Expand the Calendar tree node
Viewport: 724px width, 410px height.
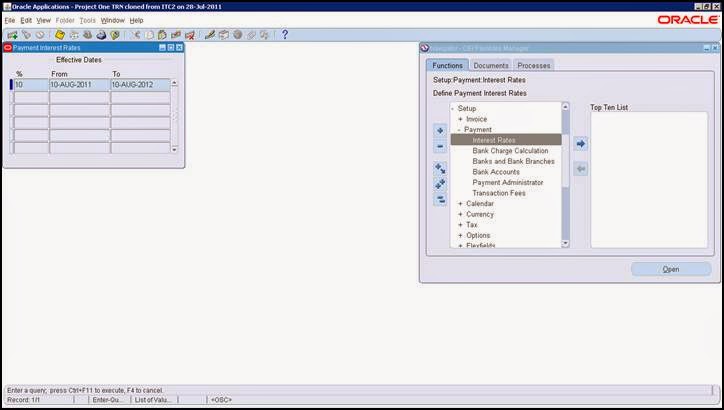460,204
